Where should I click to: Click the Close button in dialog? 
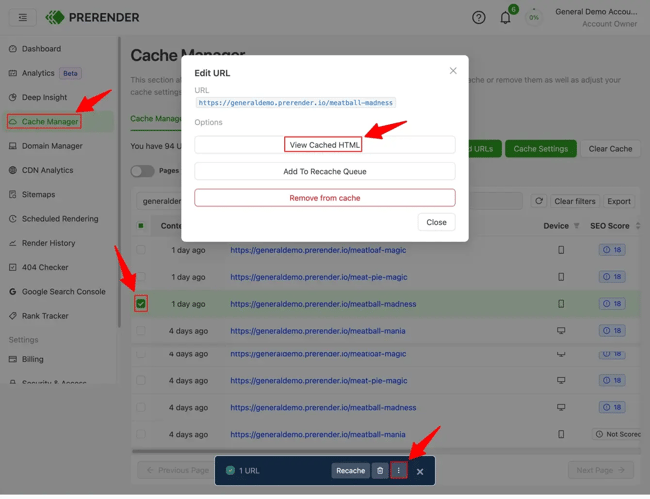[437, 223]
